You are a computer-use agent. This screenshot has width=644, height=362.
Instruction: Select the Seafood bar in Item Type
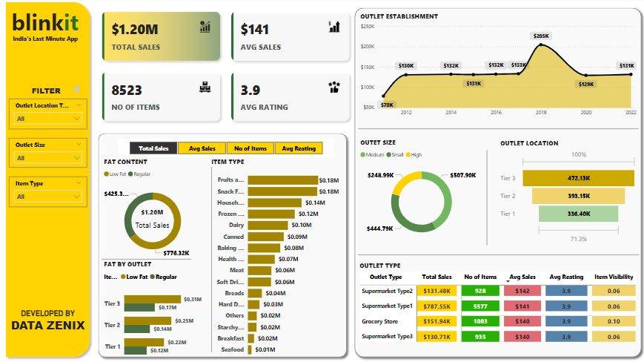[249, 349]
